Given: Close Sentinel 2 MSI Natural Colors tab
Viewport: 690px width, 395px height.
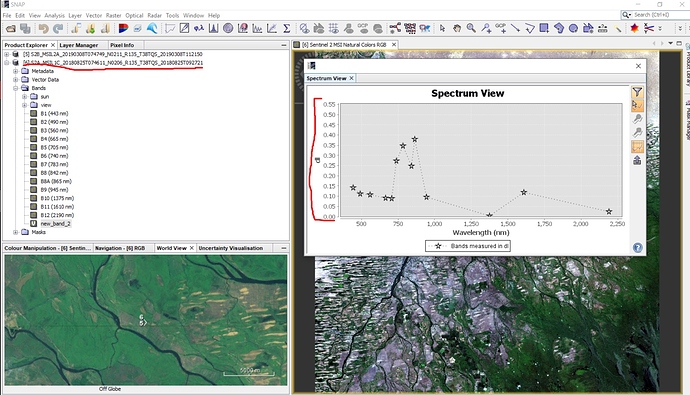Looking at the screenshot, I should [x=394, y=45].
